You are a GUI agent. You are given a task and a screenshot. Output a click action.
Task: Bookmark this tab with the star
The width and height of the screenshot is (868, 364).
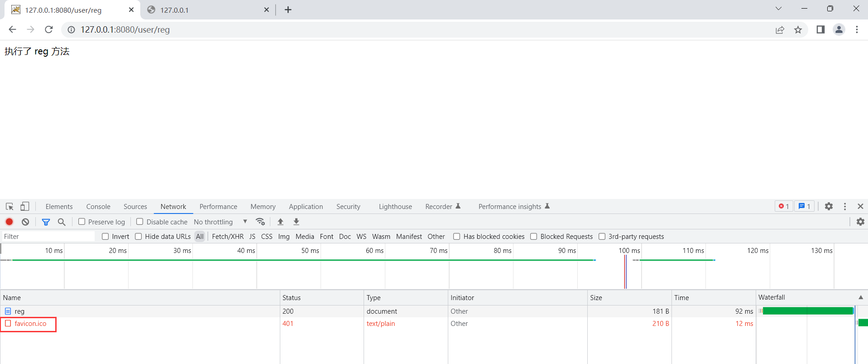coord(798,29)
